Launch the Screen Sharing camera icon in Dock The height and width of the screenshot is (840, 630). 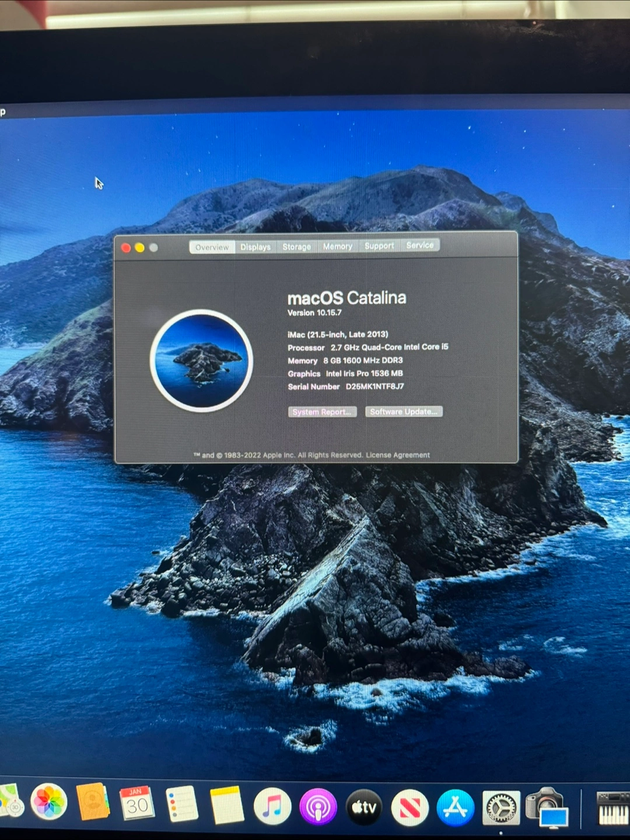pyautogui.click(x=547, y=807)
